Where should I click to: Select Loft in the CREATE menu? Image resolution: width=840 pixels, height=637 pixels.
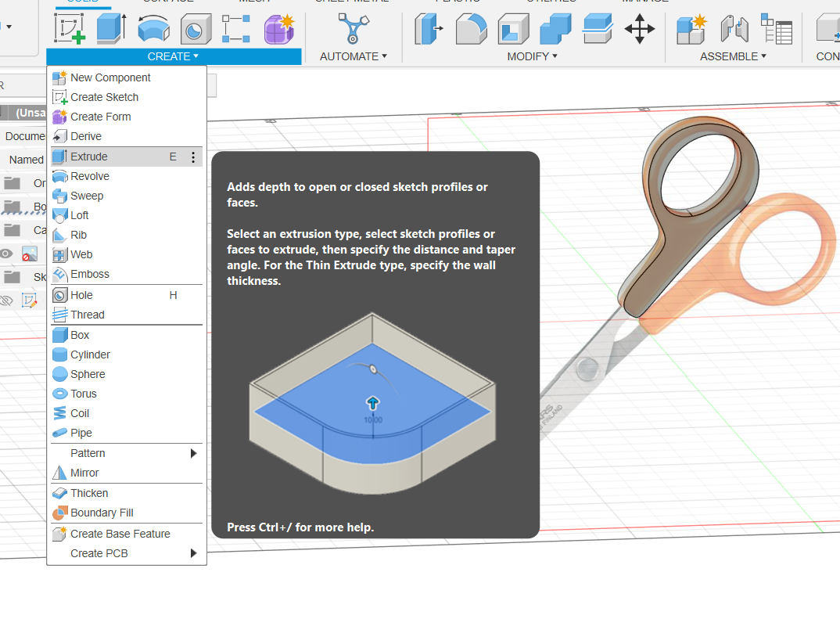127,215
